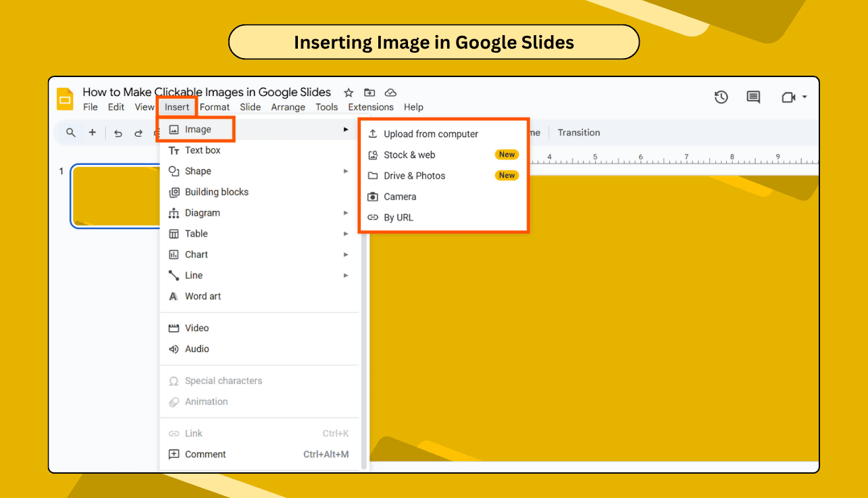Select Upload from computer
Viewport: 868px width, 498px height.
click(432, 134)
